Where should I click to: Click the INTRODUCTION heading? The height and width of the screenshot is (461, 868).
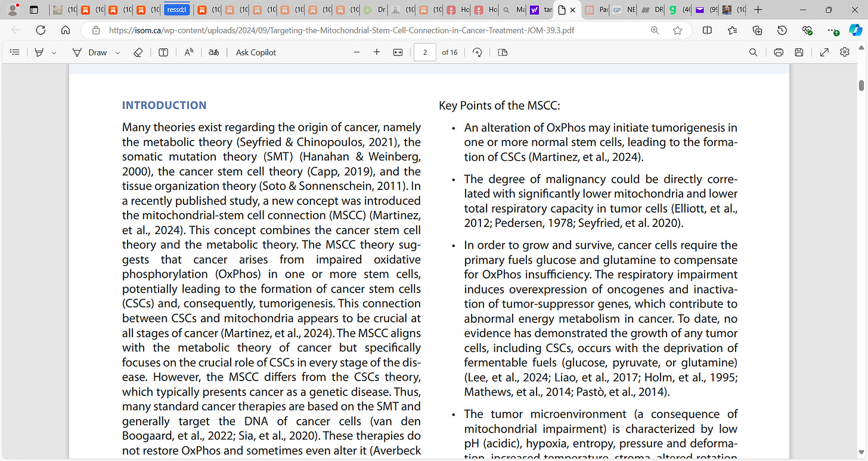coord(164,105)
